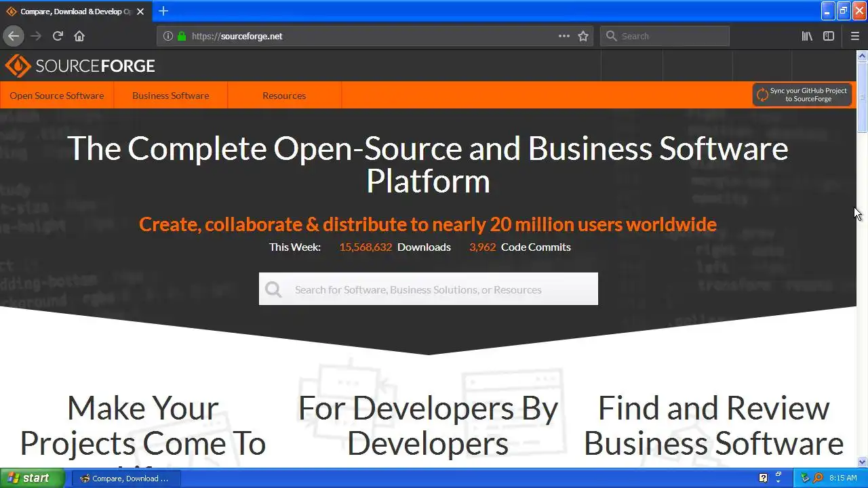Close the Compare, Download & Develop tab
The image size is (868, 488).
click(x=140, y=12)
